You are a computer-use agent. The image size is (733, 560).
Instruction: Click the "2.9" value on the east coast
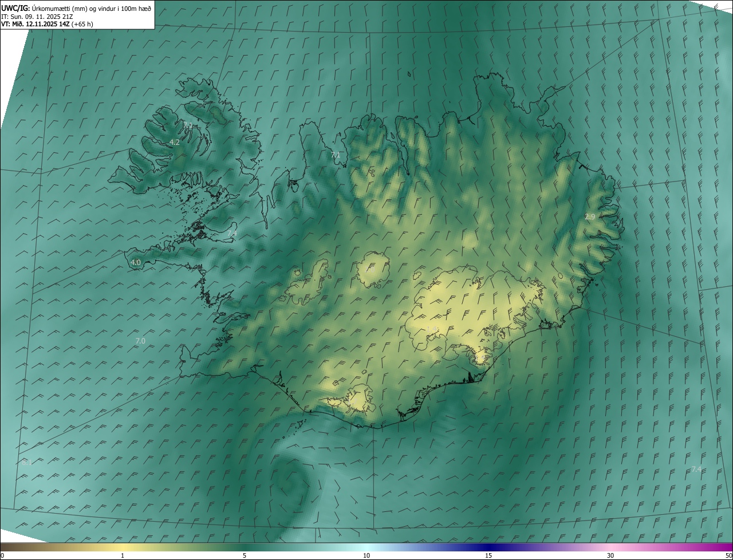(590, 216)
